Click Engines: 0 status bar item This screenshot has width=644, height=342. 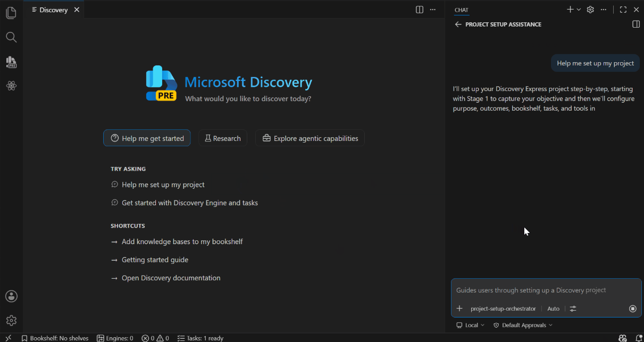(x=115, y=338)
